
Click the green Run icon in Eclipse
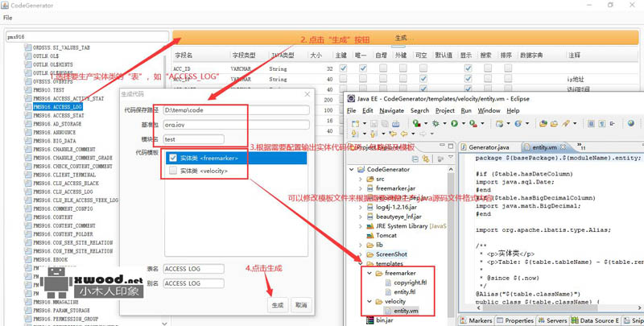click(x=454, y=124)
